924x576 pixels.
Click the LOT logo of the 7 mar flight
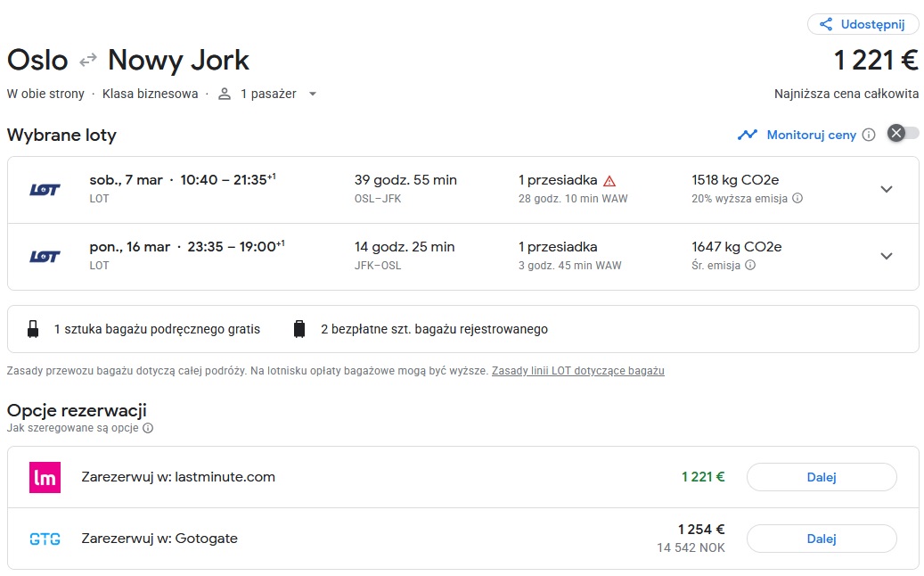click(x=45, y=189)
